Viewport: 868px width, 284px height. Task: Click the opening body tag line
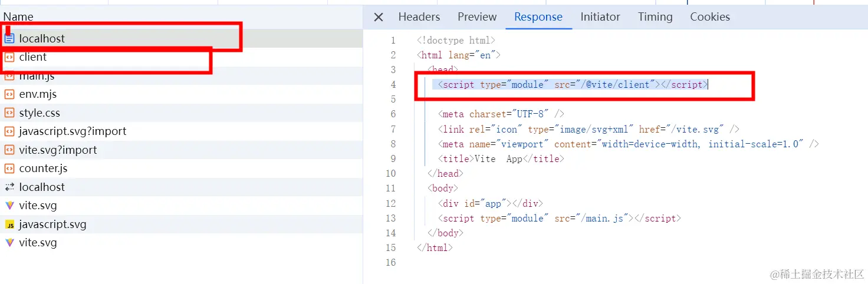443,189
